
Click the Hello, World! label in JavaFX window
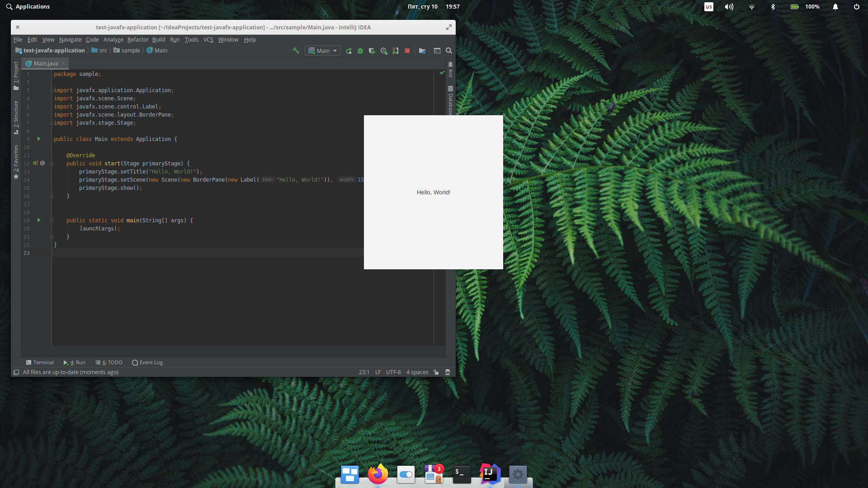click(434, 192)
